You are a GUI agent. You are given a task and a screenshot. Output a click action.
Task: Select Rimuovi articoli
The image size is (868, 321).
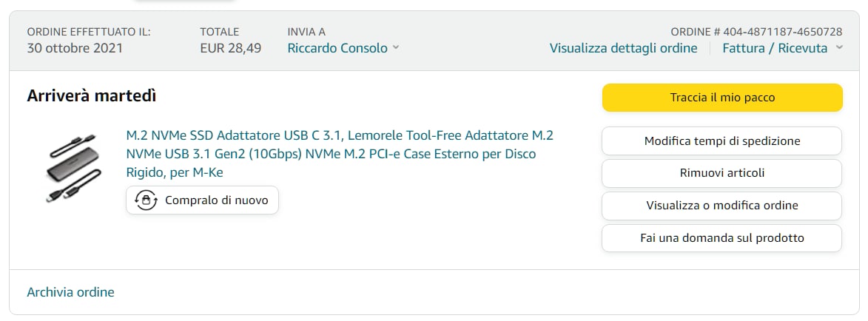[721, 173]
